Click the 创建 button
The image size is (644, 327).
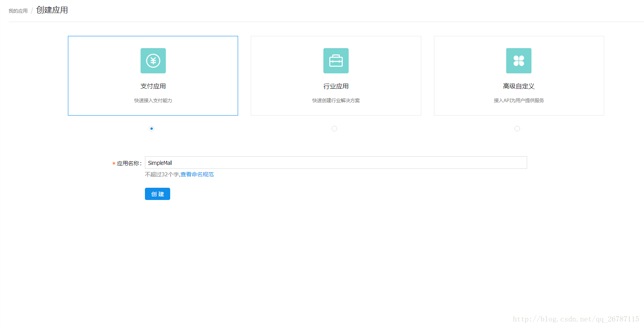tap(158, 194)
